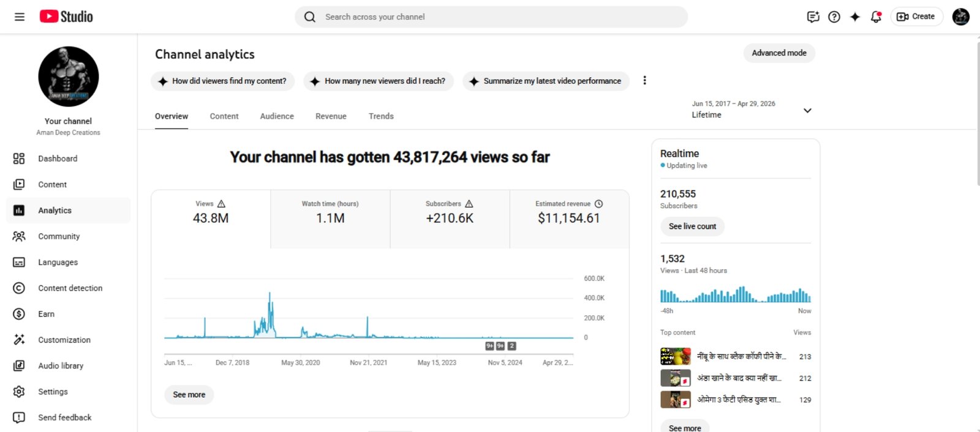
Task: Go to Content detection in sidebar
Action: [x=70, y=288]
